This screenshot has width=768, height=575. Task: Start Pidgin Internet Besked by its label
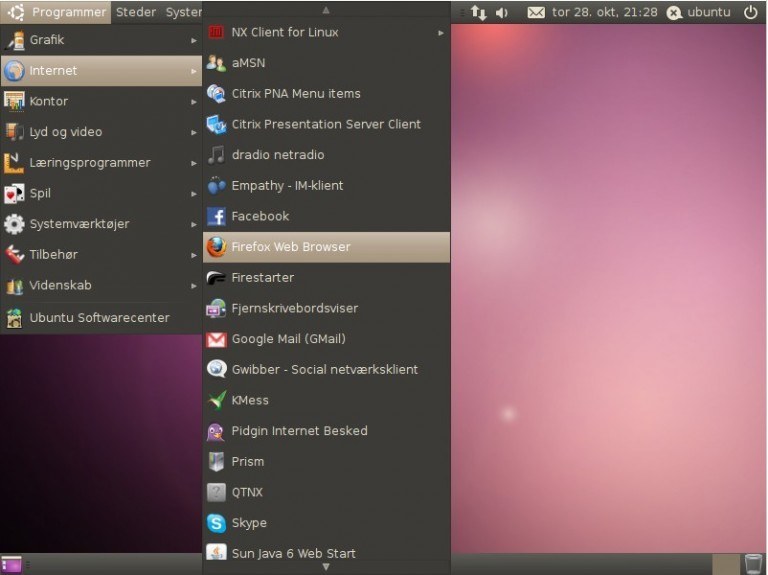point(299,431)
